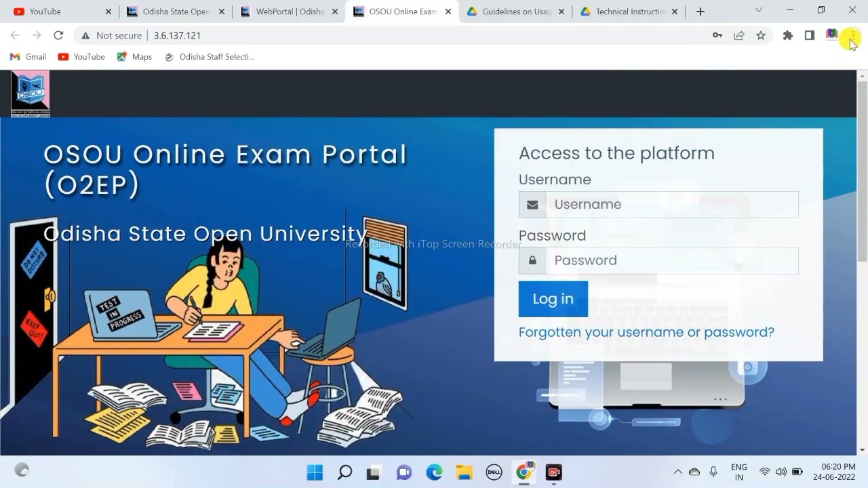Go back to the previous page
This screenshot has height=488, width=868.
15,35
